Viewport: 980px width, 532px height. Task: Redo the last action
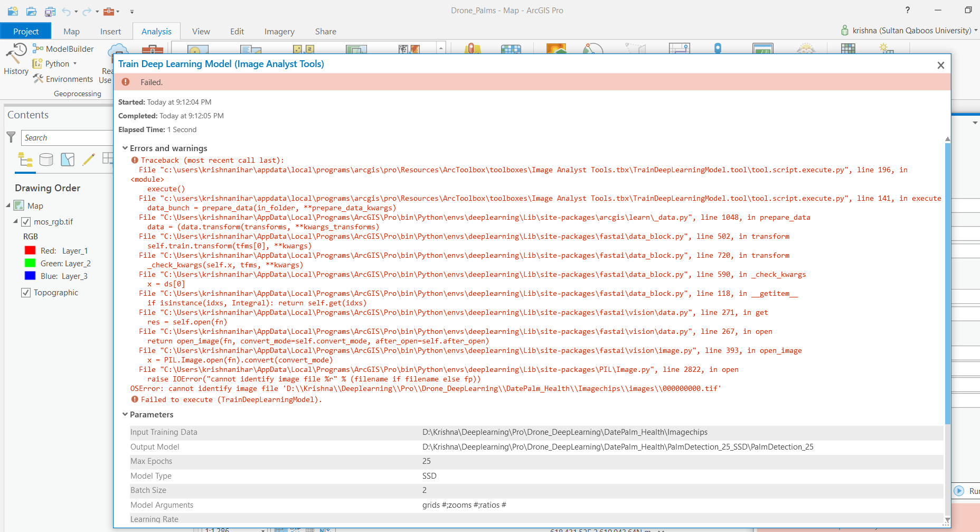pyautogui.click(x=87, y=11)
